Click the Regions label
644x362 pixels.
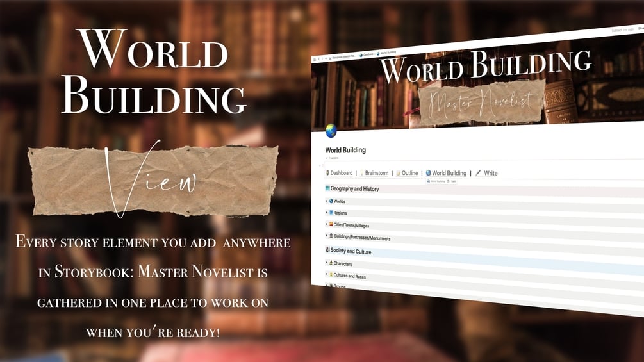click(x=340, y=213)
